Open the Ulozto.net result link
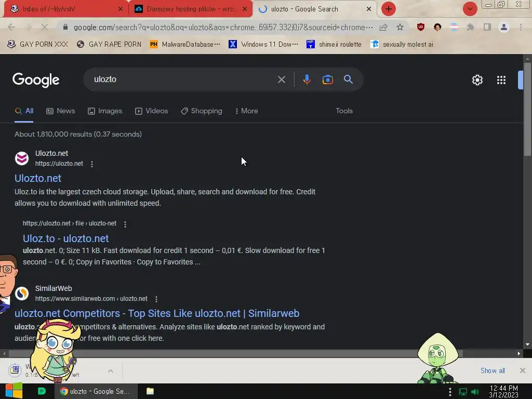Screen dimensions: 532x399 point(37,178)
